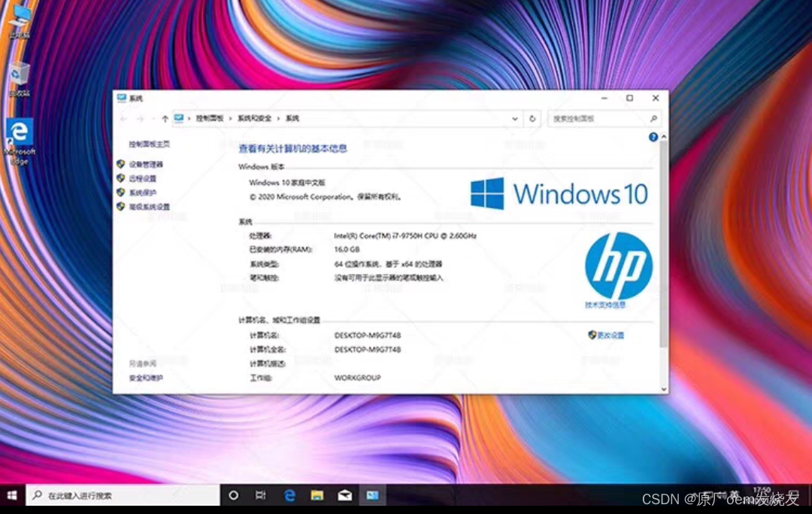Launch Edge from the taskbar
812x514 pixels.
(x=289, y=495)
